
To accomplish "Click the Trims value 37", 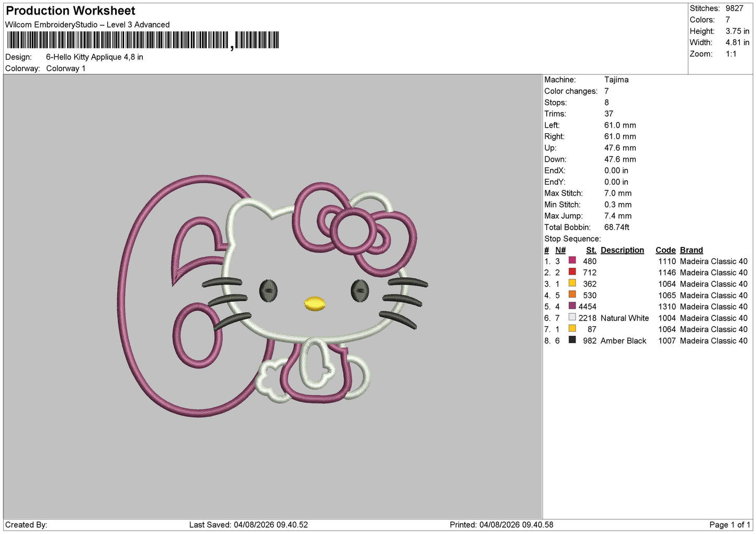I will pos(609,113).
